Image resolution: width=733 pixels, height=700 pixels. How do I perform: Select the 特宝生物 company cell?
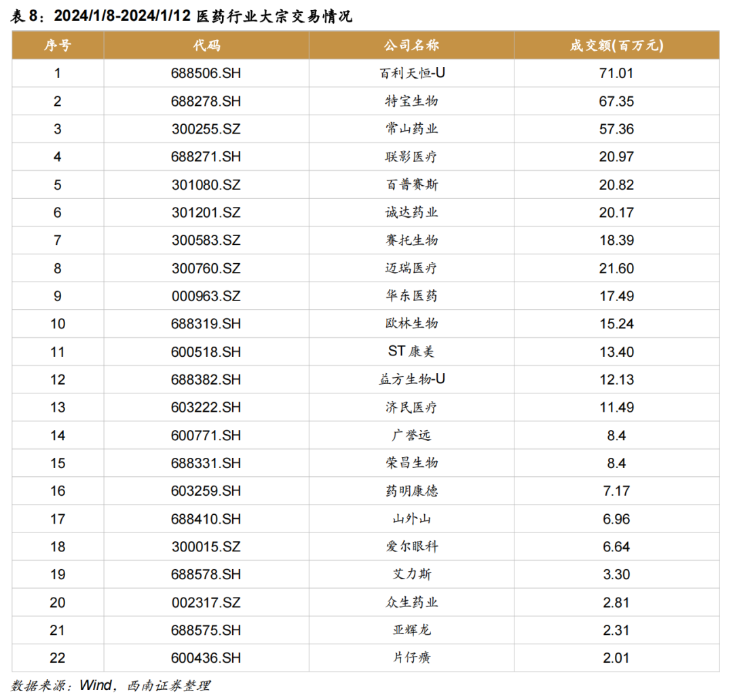pyautogui.click(x=411, y=101)
